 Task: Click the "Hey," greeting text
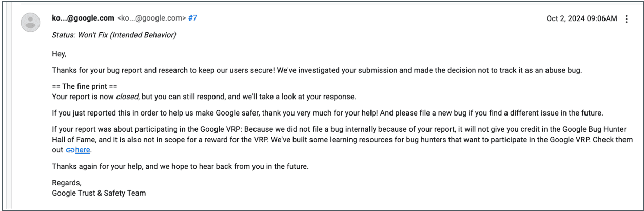(x=59, y=54)
